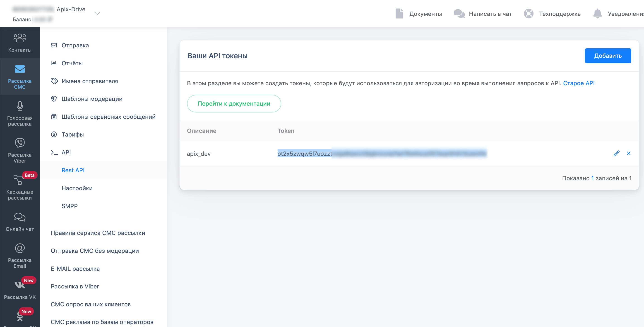Click the Техподдержка lifebuoy icon
644x327 pixels.
tap(529, 14)
